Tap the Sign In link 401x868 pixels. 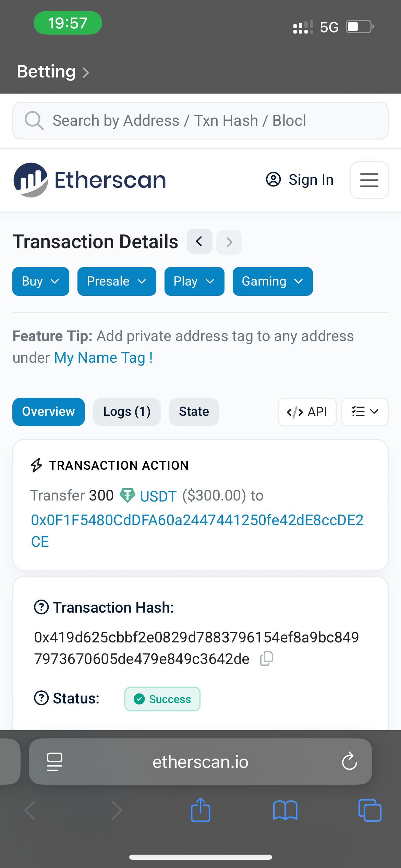pos(300,180)
